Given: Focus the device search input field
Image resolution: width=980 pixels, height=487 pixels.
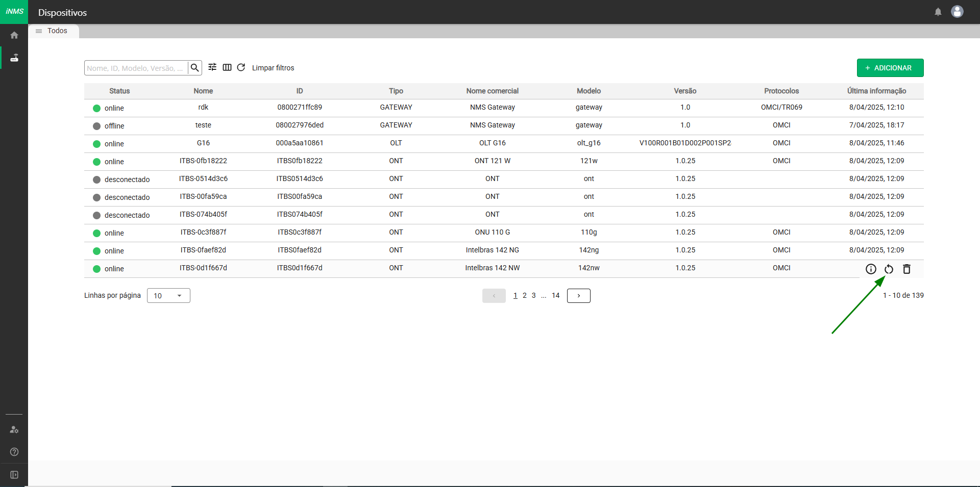Looking at the screenshot, I should click(136, 68).
